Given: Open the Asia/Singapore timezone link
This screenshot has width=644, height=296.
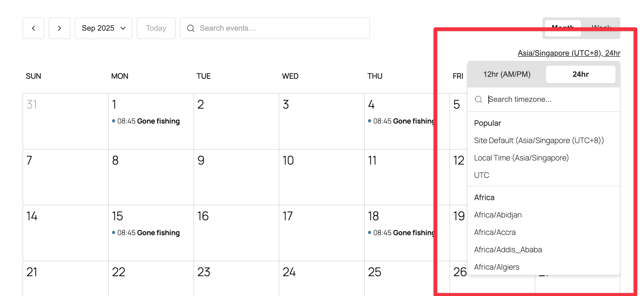Looking at the screenshot, I should [x=569, y=53].
